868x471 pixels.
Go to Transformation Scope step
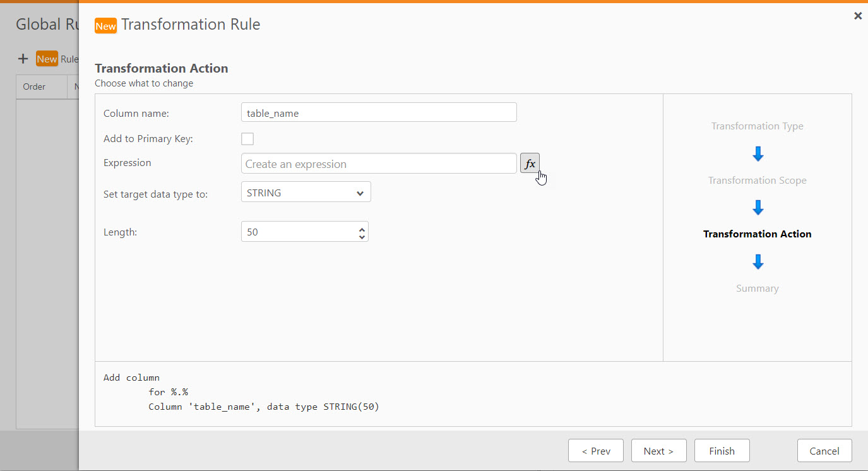pyautogui.click(x=757, y=181)
